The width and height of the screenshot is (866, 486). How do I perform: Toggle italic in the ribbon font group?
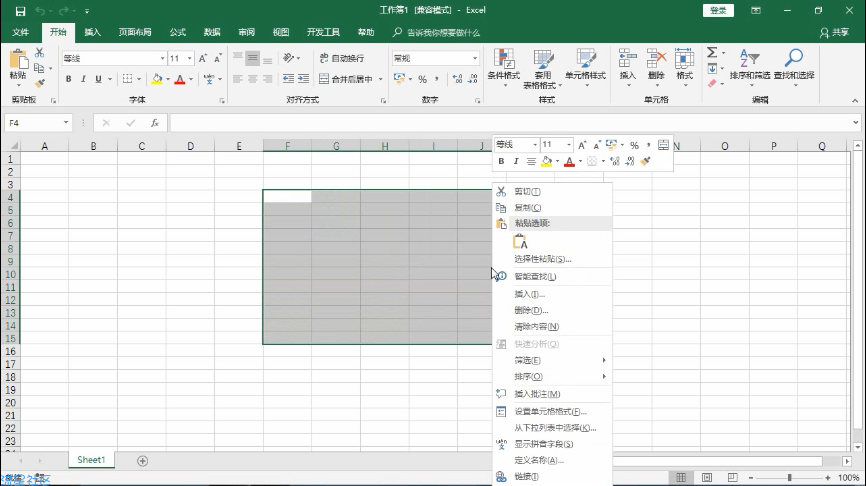pos(84,79)
